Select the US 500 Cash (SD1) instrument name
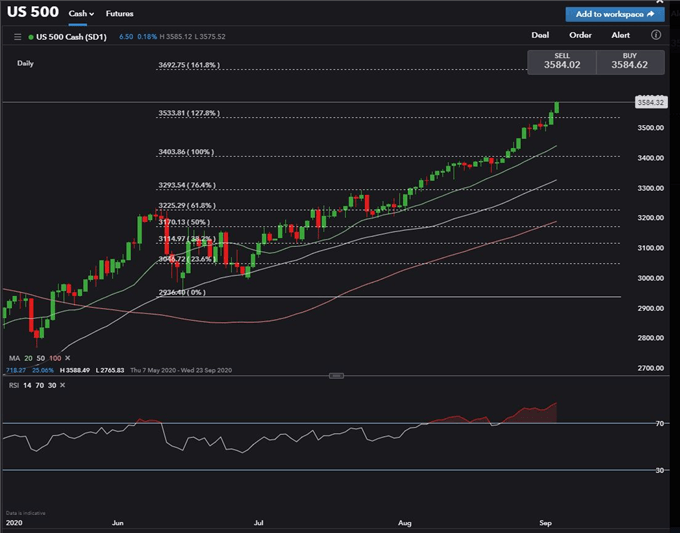This screenshot has height=533, width=680. pos(71,37)
